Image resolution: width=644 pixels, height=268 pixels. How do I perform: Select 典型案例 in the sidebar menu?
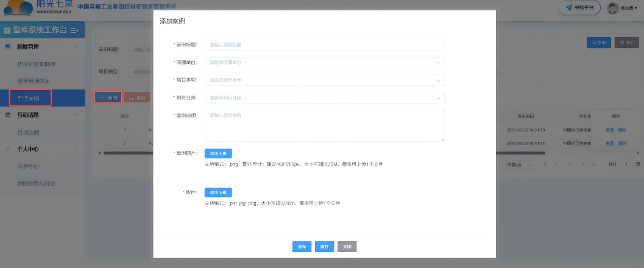point(29,97)
